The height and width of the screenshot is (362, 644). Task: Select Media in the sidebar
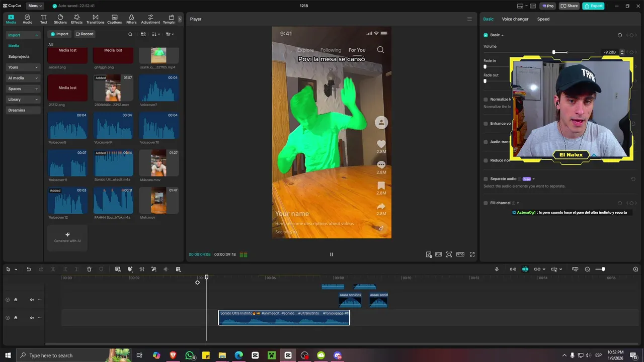click(x=14, y=46)
